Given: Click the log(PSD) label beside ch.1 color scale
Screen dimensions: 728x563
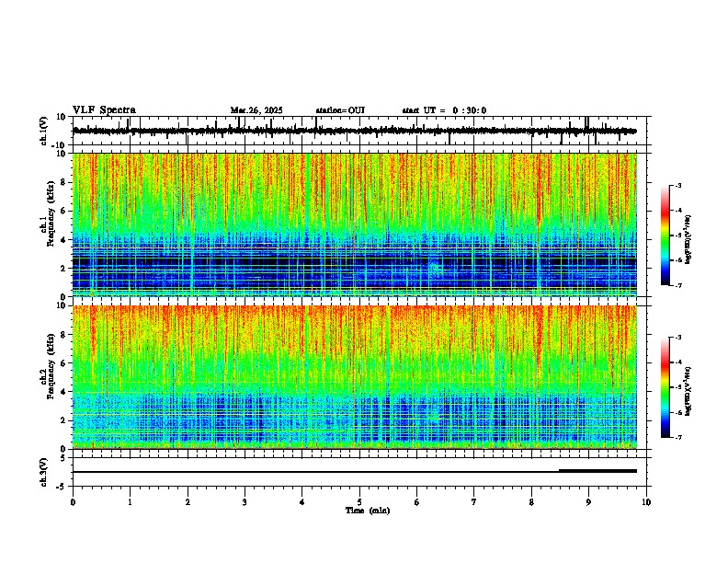Looking at the screenshot, I should point(688,240).
